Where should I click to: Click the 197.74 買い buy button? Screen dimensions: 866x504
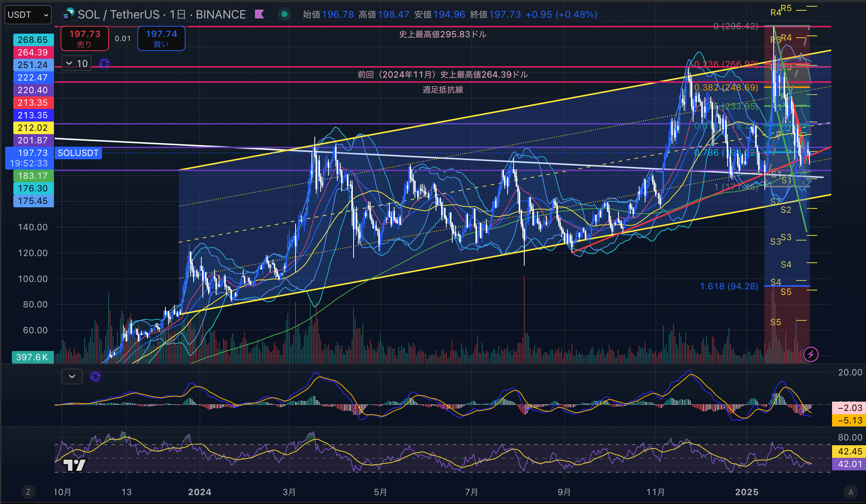(x=161, y=38)
